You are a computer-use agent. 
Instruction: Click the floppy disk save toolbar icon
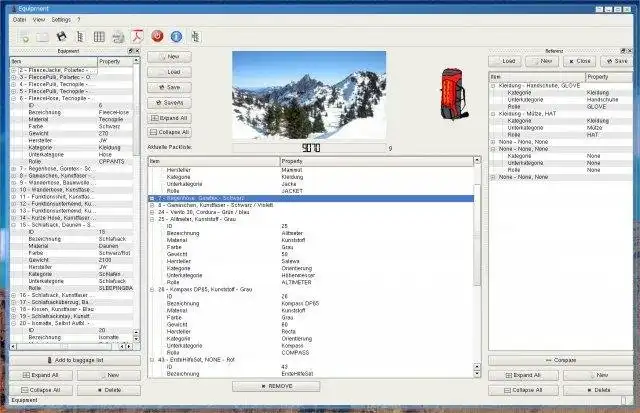pyautogui.click(x=62, y=37)
